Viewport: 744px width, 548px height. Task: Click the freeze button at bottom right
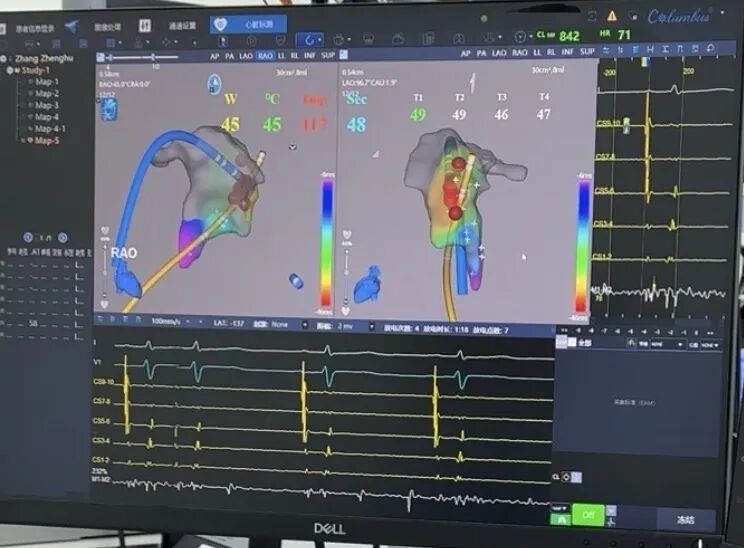tap(684, 520)
